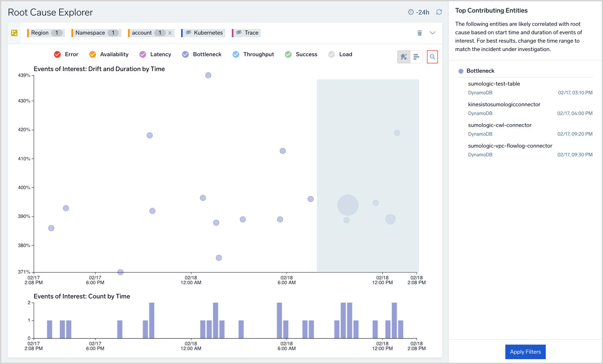The width and height of the screenshot is (603, 364).
Task: Expand the filter bar chevron
Action: [x=432, y=33]
